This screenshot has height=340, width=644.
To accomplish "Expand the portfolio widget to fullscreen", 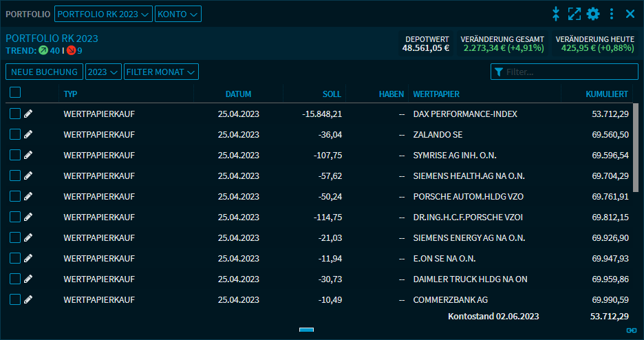I will pyautogui.click(x=575, y=14).
